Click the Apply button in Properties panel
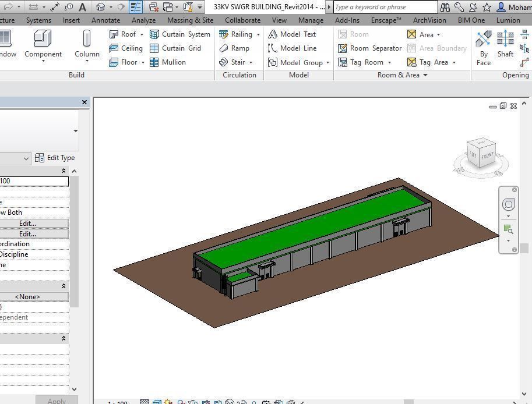The height and width of the screenshot is (404, 532). point(57,401)
